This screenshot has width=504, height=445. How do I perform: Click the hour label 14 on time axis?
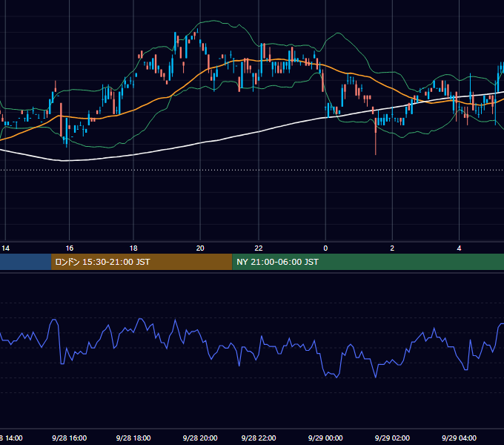[5, 248]
